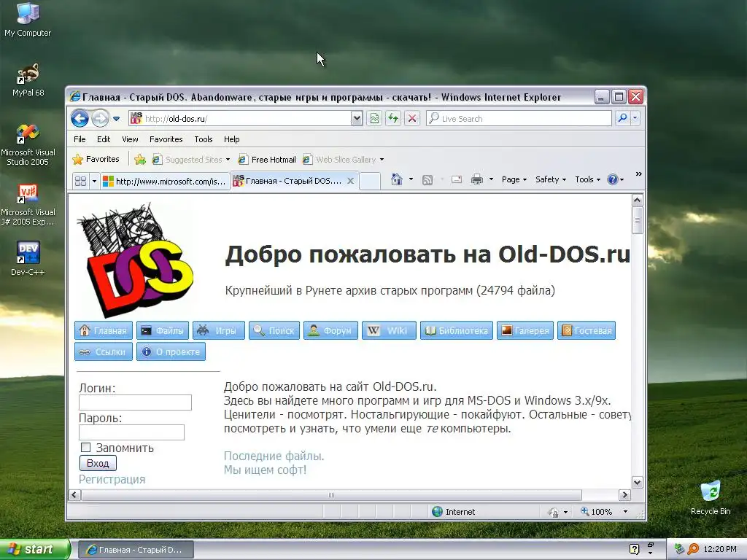
Task: Open Suggested Sites dropdown
Action: point(190,160)
